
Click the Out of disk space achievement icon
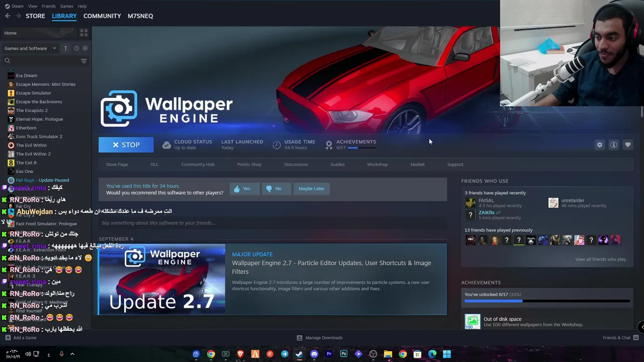[472, 321]
